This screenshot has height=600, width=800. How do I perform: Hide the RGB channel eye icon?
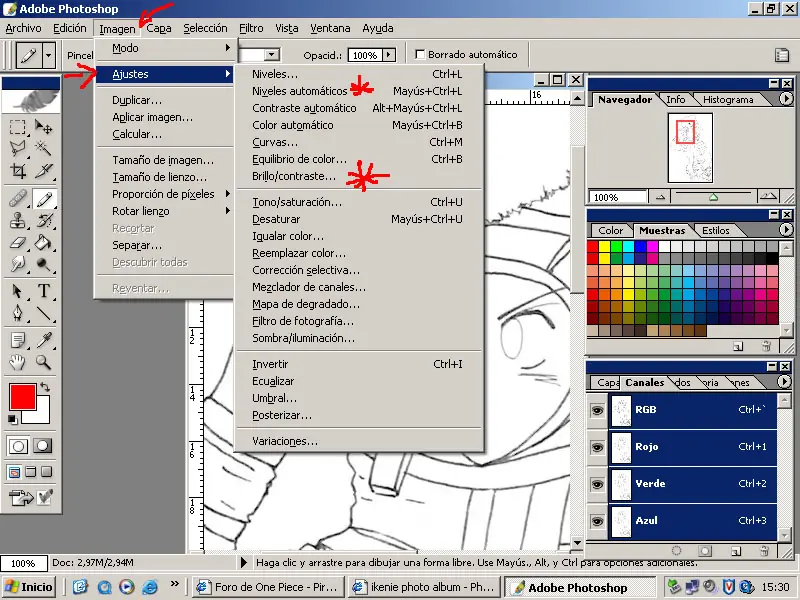(597, 410)
